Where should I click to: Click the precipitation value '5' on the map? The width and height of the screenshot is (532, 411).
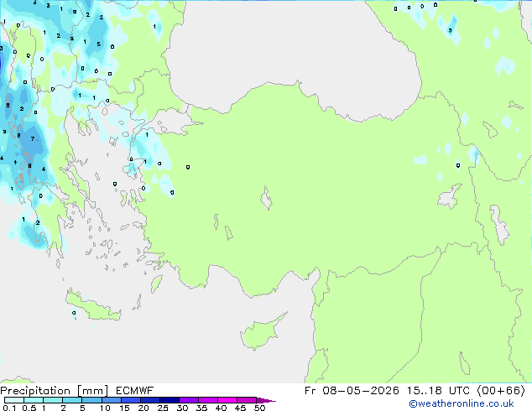[x=99, y=44]
